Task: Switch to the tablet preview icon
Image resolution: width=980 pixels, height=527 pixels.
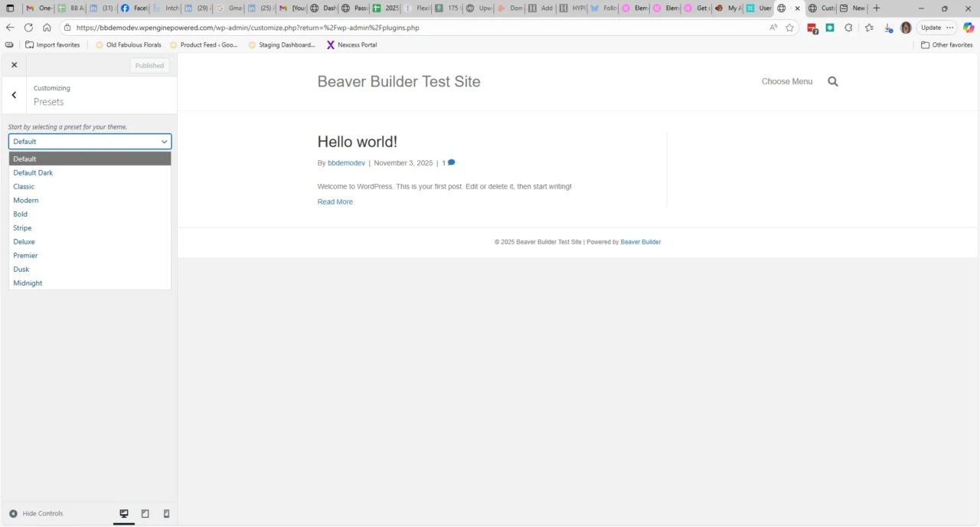Action: [145, 513]
